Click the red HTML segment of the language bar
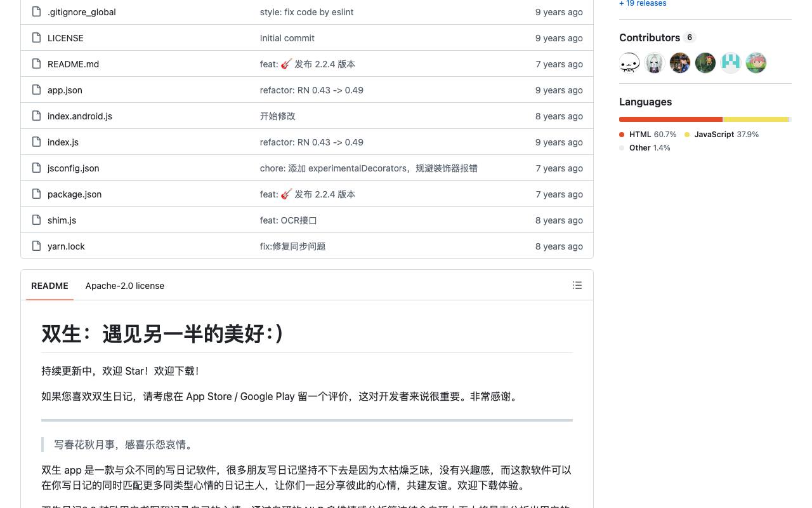The width and height of the screenshot is (812, 508). click(x=671, y=119)
